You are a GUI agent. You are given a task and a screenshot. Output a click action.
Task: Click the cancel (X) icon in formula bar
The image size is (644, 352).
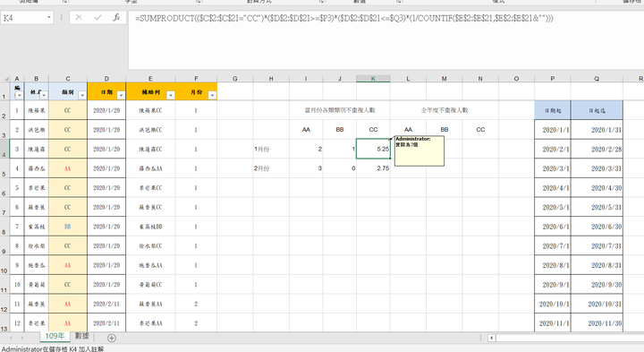click(x=79, y=17)
